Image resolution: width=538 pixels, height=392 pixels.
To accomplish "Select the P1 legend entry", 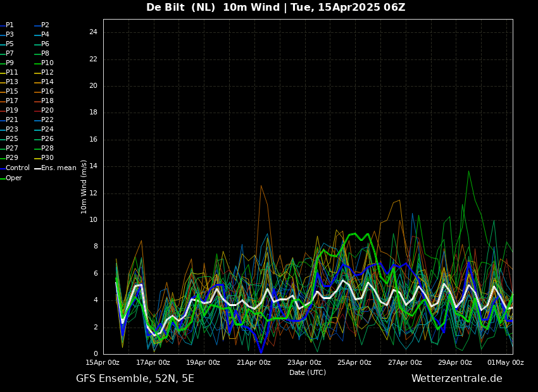I will (x=9, y=25).
